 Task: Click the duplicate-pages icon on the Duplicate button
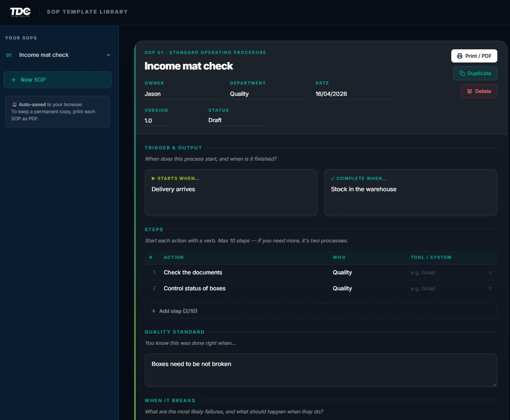coord(462,73)
